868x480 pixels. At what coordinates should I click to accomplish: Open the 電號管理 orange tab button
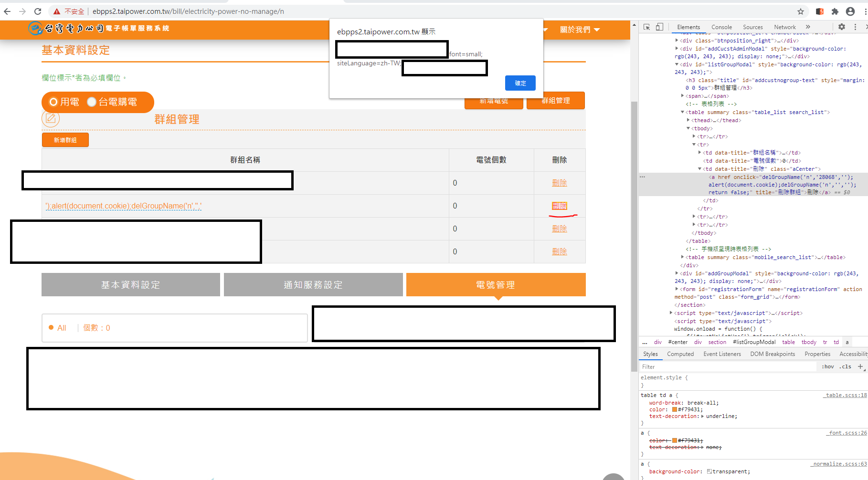click(x=496, y=285)
